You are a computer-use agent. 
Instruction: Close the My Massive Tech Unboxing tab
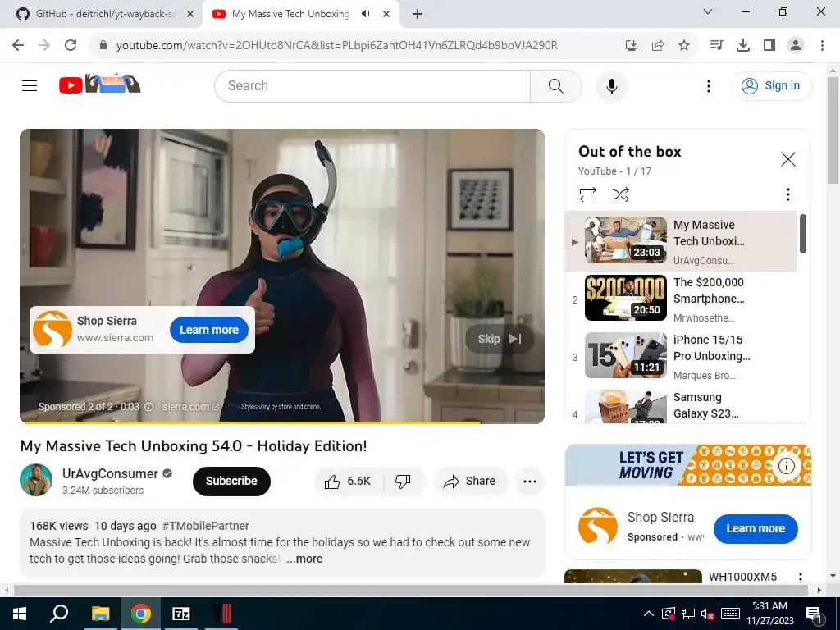click(386, 14)
